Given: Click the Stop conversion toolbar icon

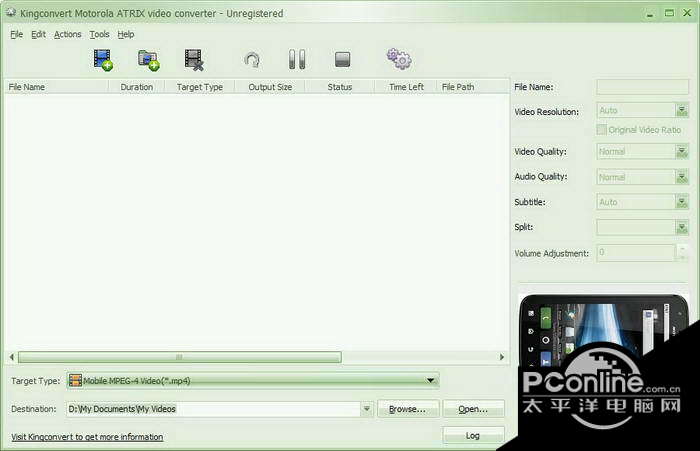Looking at the screenshot, I should (342, 59).
